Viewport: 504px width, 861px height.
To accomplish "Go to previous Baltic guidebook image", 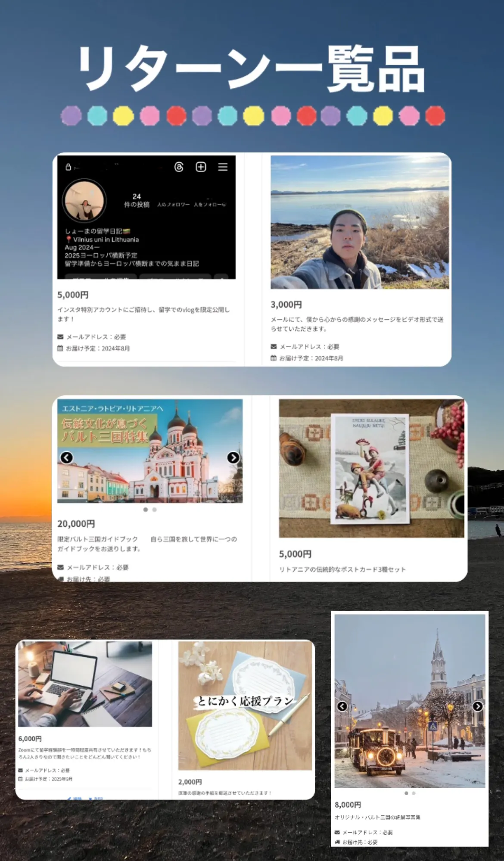I will [66, 457].
